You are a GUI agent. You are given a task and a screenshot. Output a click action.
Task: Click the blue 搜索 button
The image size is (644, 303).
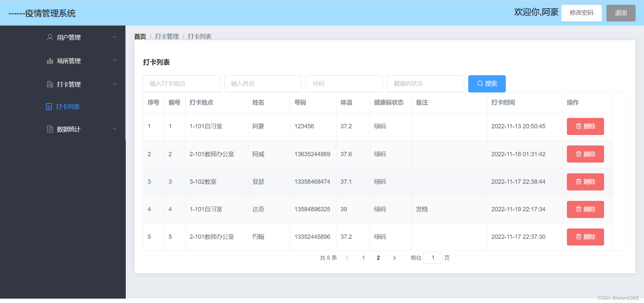(487, 84)
